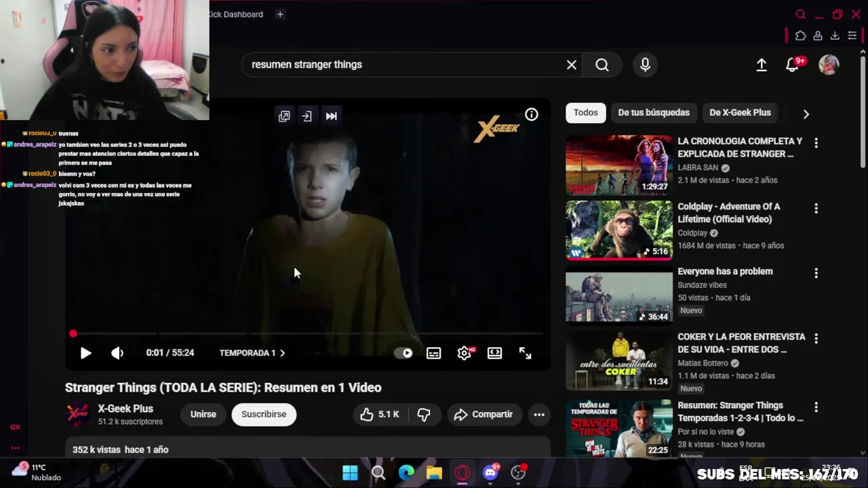This screenshot has height=488, width=868.
Task: Like the video showing 5.1 K
Action: tap(380, 414)
